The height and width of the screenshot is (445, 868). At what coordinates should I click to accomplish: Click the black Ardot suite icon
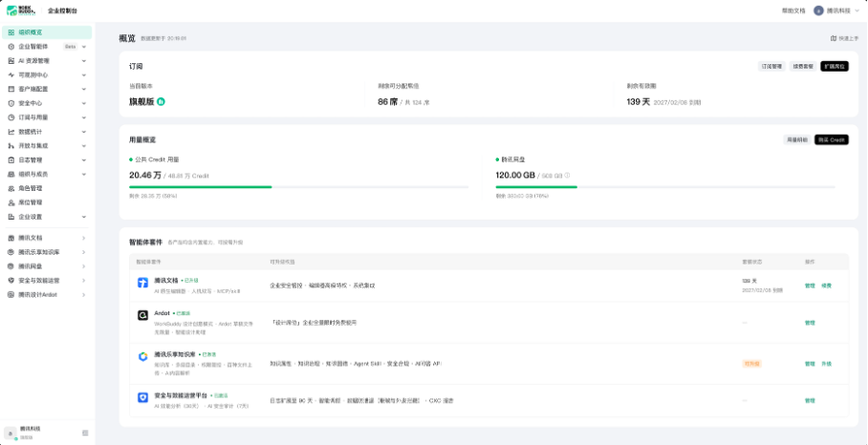(x=142, y=315)
